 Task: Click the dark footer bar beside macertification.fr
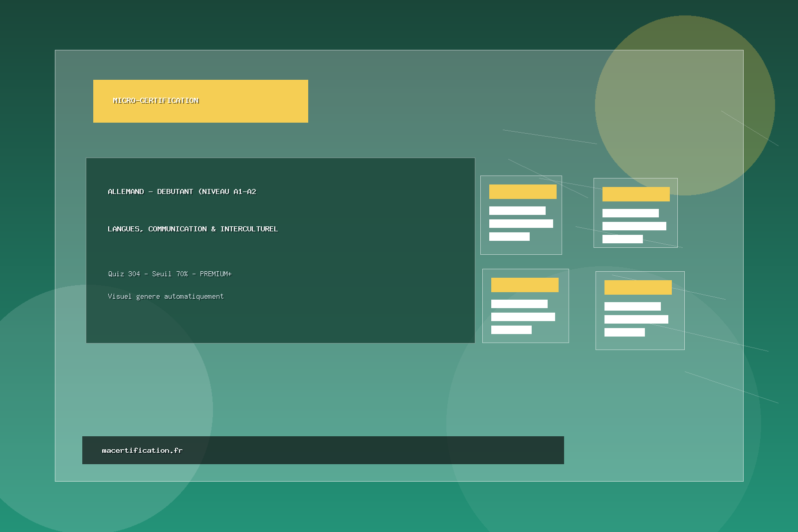pos(374,450)
